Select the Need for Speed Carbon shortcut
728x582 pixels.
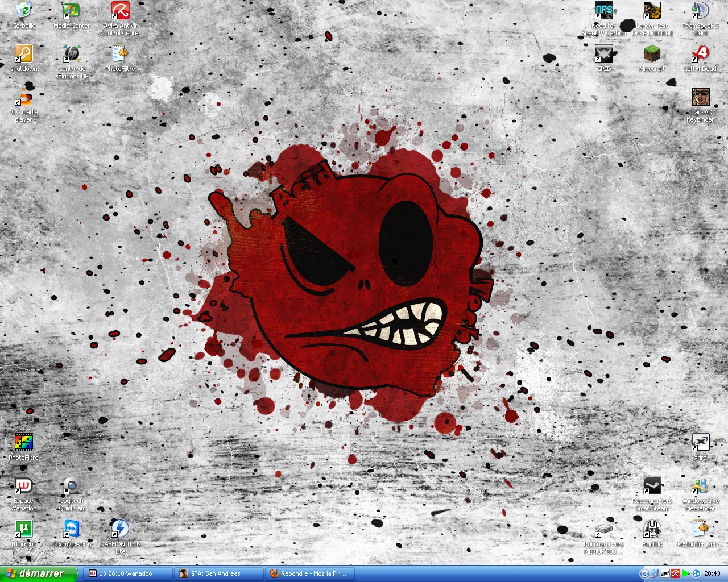tap(603, 11)
